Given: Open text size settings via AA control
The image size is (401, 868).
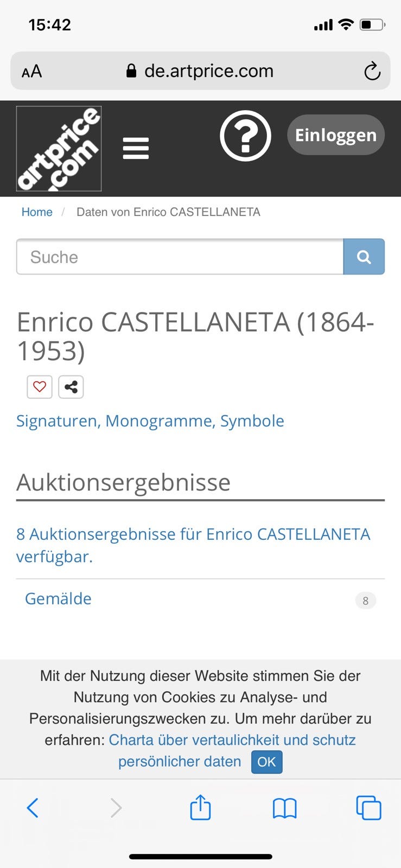Looking at the screenshot, I should 31,71.
